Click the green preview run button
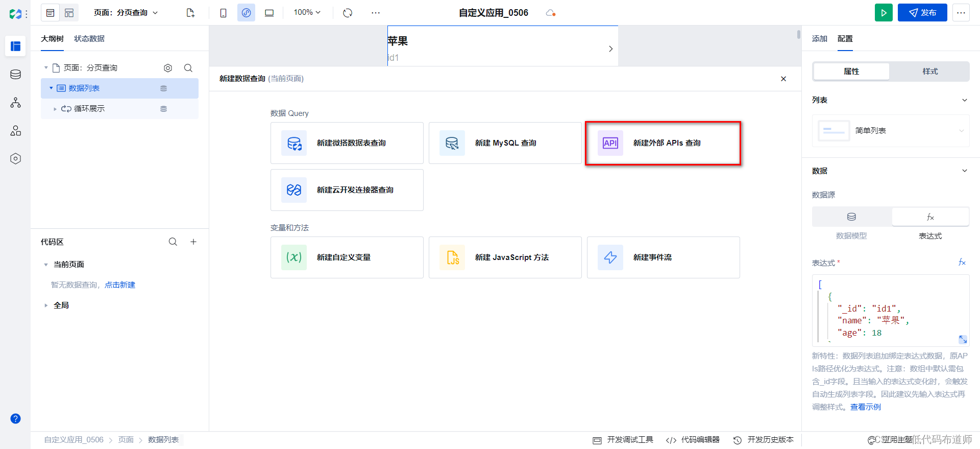The image size is (980, 449). [x=884, y=13]
